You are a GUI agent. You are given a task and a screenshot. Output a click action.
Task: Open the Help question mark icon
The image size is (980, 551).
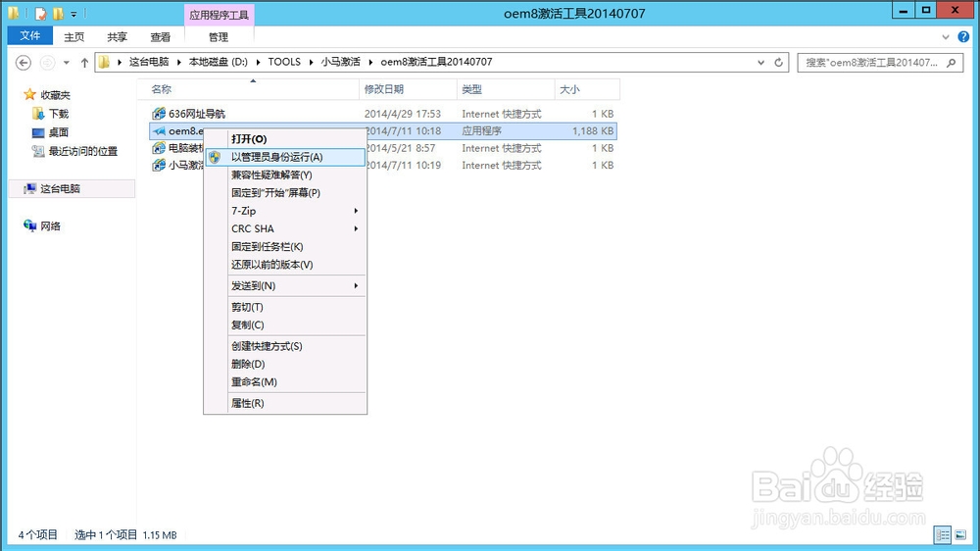coord(963,37)
